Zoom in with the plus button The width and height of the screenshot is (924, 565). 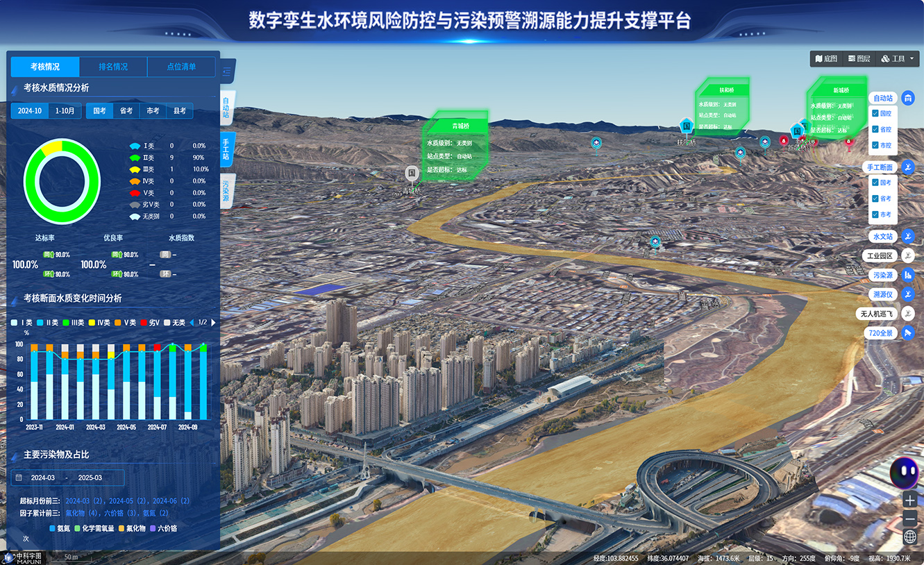click(910, 500)
